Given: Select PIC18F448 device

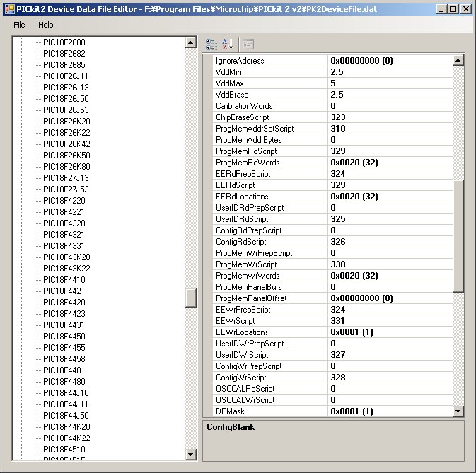Looking at the screenshot, I should pos(62,370).
